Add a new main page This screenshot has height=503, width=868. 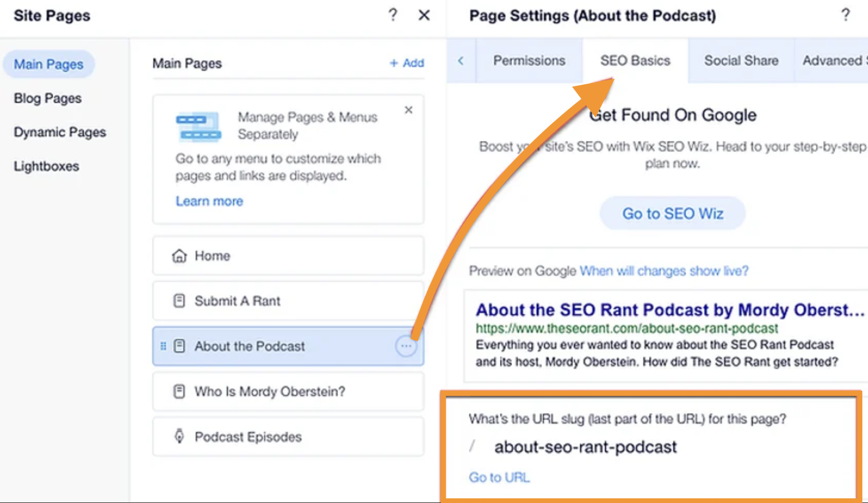coord(407,63)
